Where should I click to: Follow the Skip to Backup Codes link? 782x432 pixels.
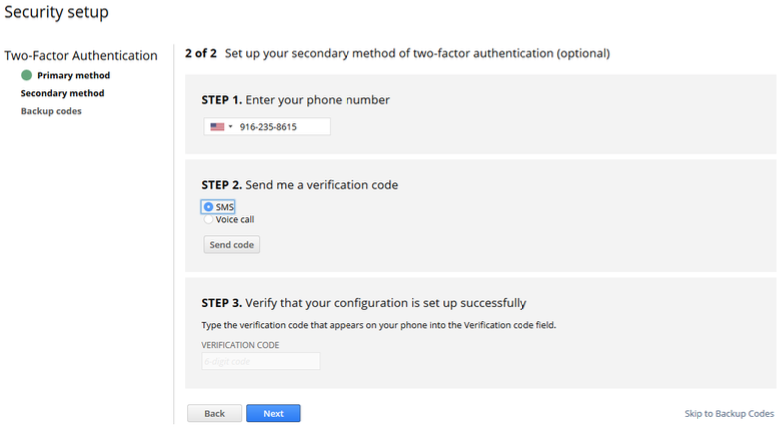pos(729,413)
